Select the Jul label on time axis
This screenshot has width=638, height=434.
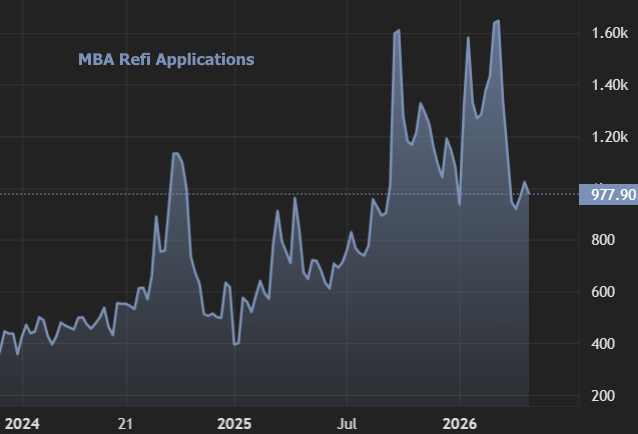[x=347, y=422]
